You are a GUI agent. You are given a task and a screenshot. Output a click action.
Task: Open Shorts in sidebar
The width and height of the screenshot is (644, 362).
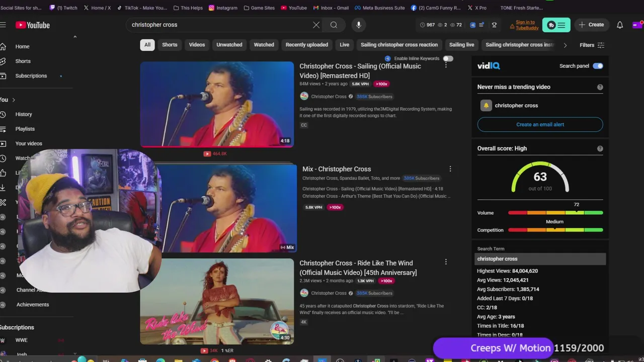pyautogui.click(x=23, y=61)
